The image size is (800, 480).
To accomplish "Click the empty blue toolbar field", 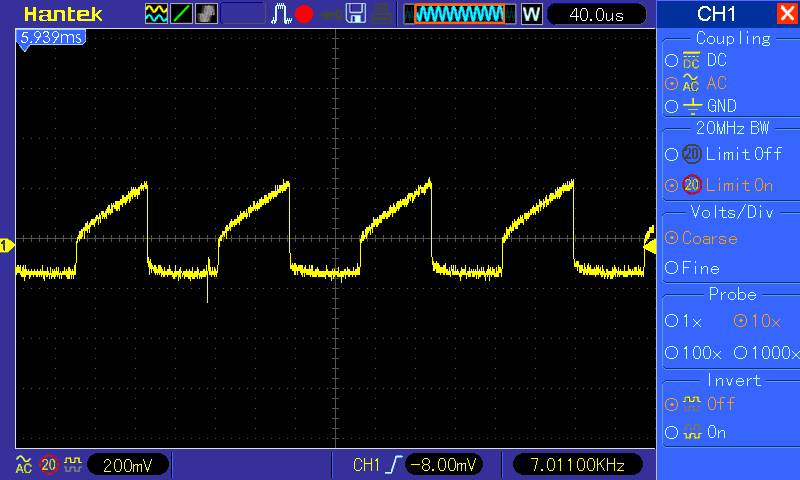I will (243, 14).
